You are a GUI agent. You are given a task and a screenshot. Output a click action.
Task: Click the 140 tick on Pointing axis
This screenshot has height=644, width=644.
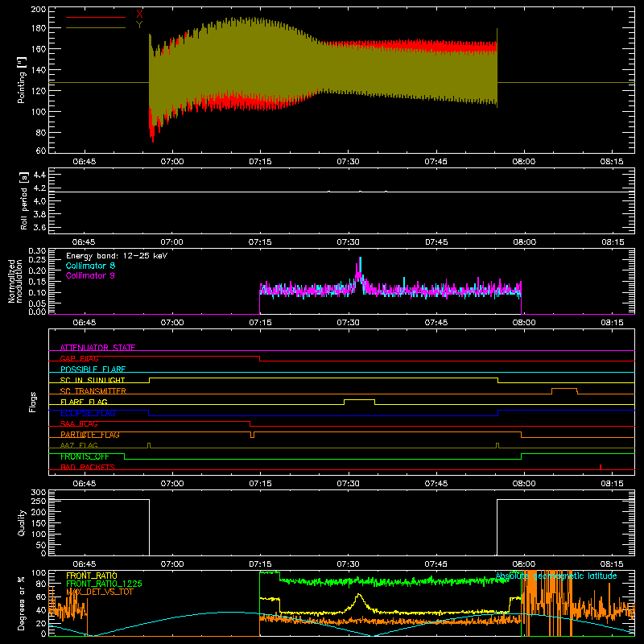pyautogui.click(x=39, y=70)
